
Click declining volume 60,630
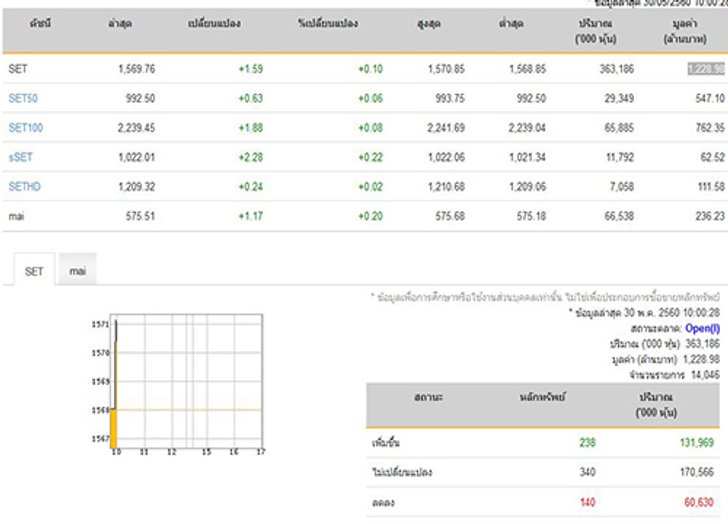[x=699, y=502]
